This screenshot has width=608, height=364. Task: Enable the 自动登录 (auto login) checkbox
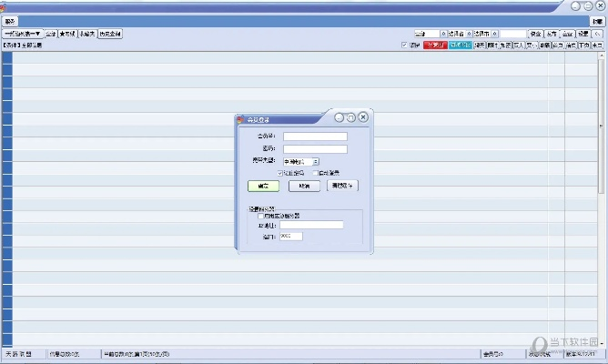click(x=316, y=172)
